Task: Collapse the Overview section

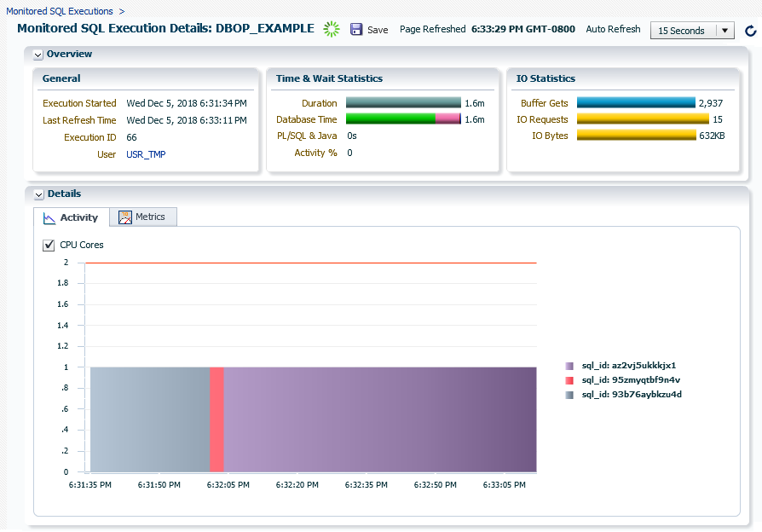Action: 38,54
